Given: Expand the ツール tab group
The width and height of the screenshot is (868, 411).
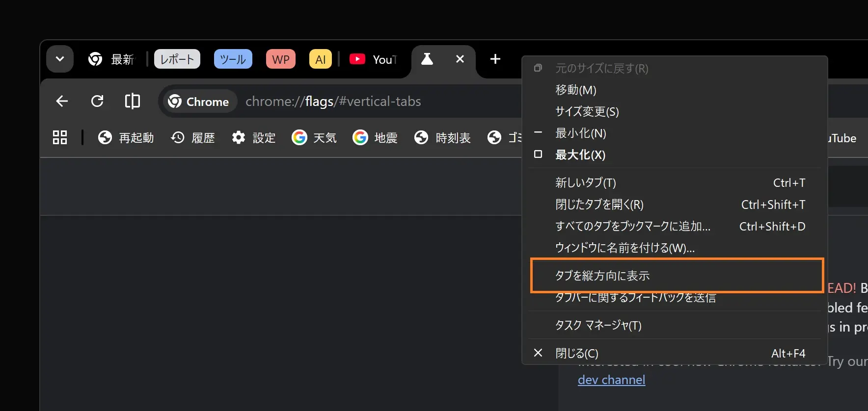Looking at the screenshot, I should (x=233, y=59).
